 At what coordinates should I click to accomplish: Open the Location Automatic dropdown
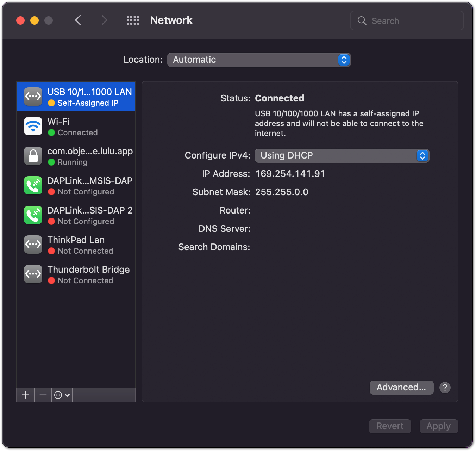(259, 60)
